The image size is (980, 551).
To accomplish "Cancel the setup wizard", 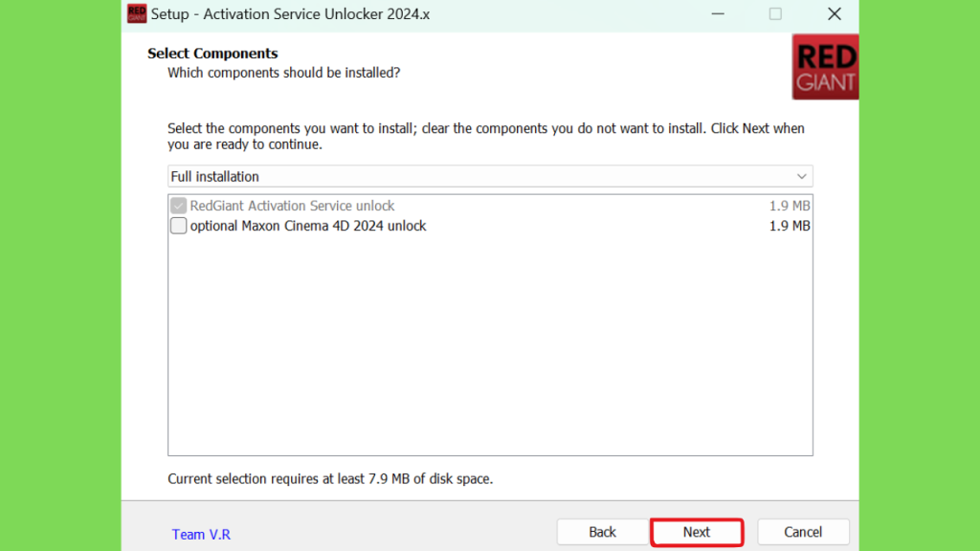I will click(803, 532).
